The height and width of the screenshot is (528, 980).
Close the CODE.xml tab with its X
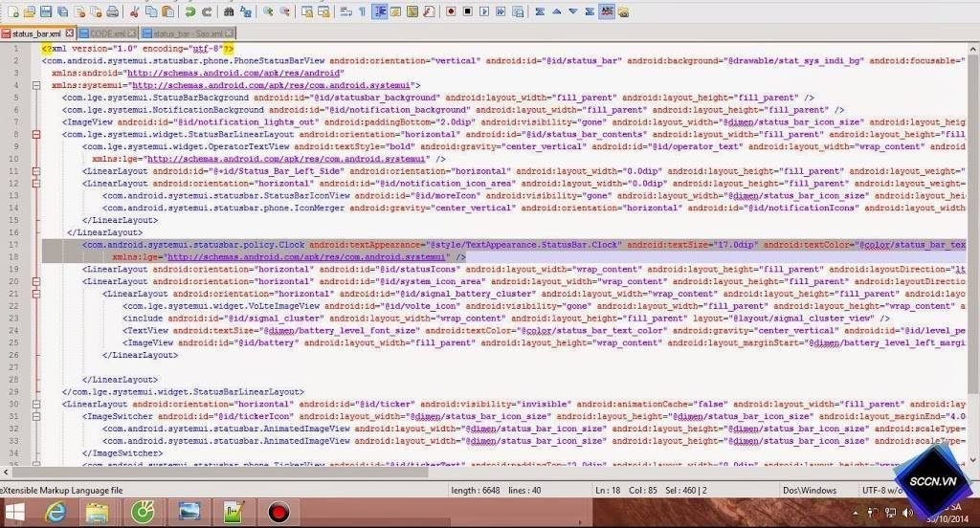[132, 33]
